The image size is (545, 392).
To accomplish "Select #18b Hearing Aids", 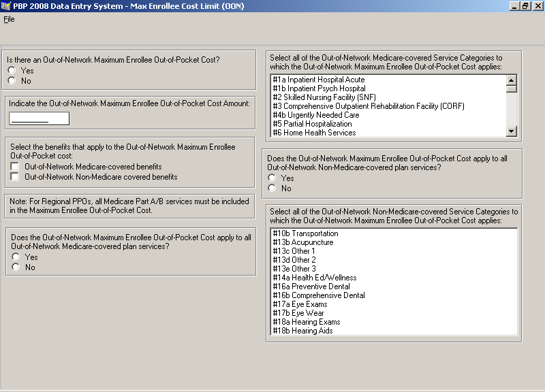I will pyautogui.click(x=394, y=331).
